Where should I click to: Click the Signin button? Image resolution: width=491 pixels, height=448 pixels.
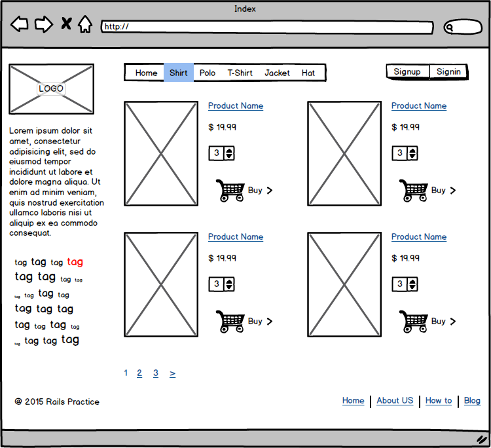tap(448, 71)
